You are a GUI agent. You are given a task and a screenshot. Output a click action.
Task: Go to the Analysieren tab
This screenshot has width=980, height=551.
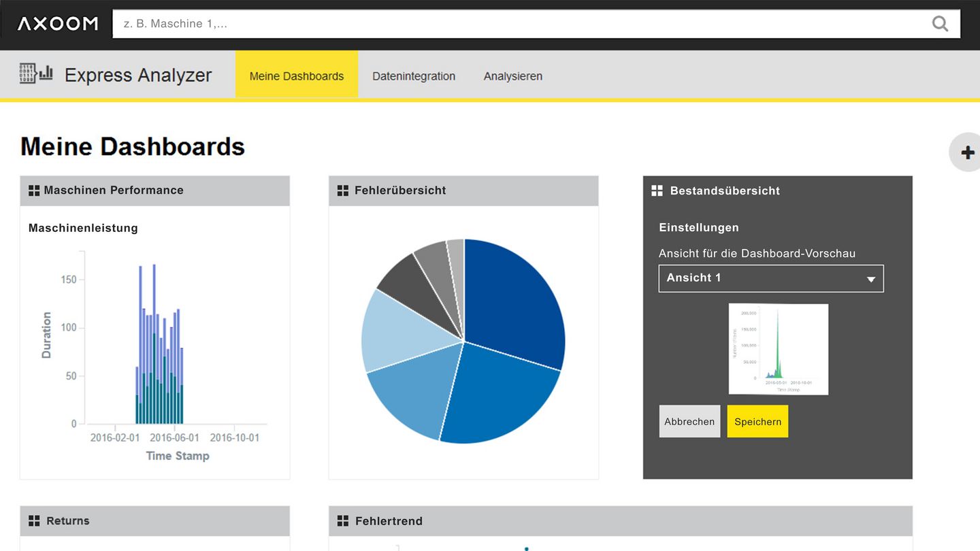pyautogui.click(x=513, y=76)
